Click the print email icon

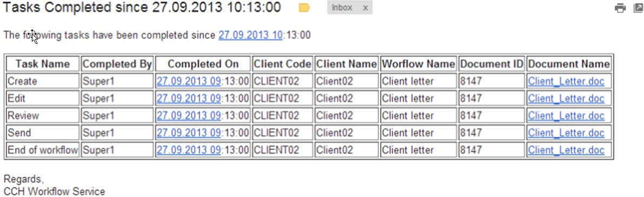tap(620, 8)
